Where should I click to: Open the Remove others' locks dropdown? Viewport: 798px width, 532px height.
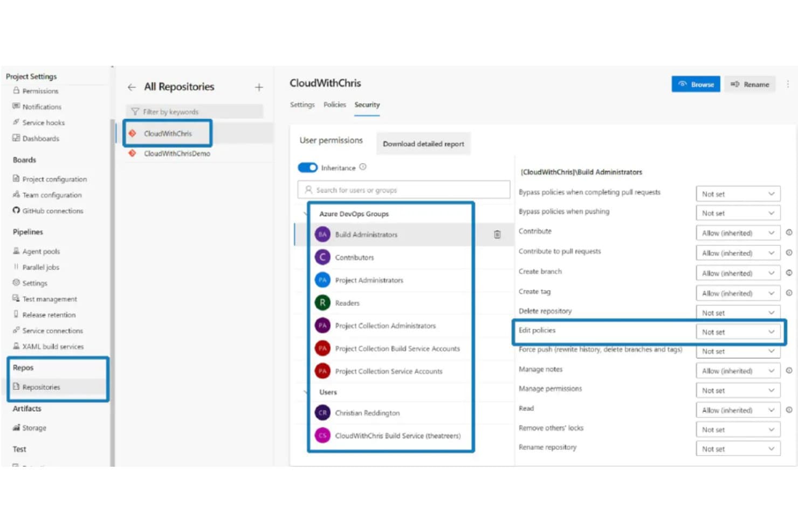pos(738,430)
